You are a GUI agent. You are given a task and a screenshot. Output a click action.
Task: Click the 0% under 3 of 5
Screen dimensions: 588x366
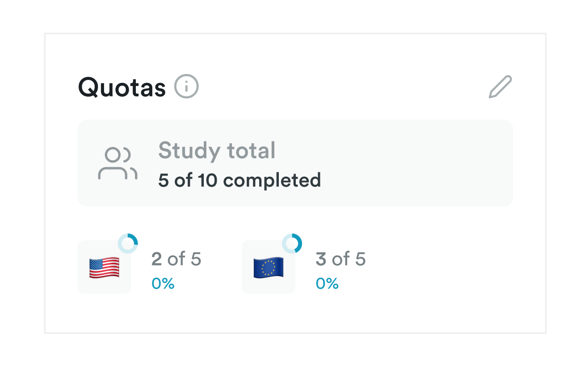click(x=328, y=283)
